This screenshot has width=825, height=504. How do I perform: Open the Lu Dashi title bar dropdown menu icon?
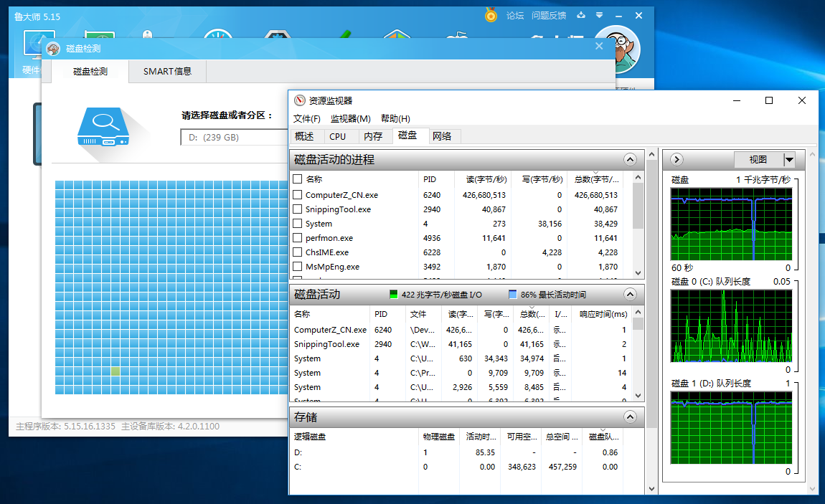tap(599, 15)
